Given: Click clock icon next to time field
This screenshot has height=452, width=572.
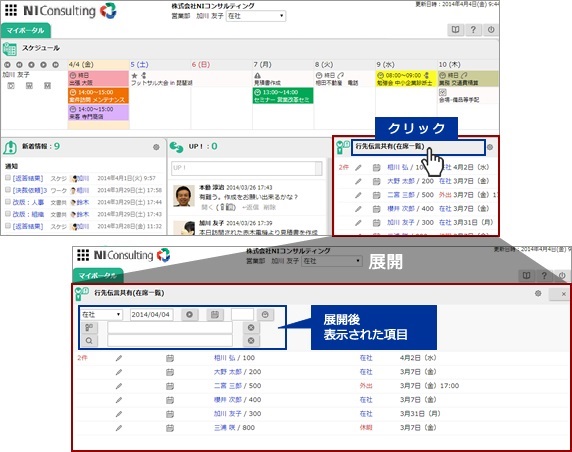Looking at the screenshot, I should (x=265, y=314).
